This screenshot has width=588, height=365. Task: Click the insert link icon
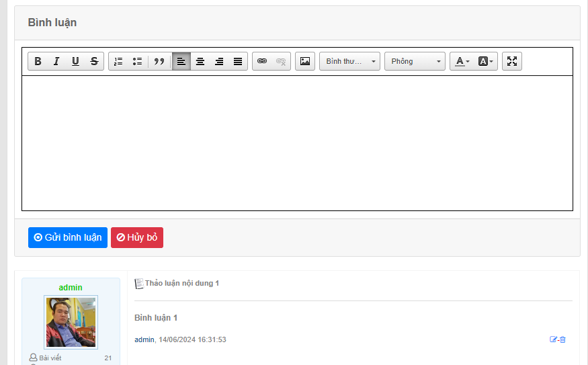(262, 61)
